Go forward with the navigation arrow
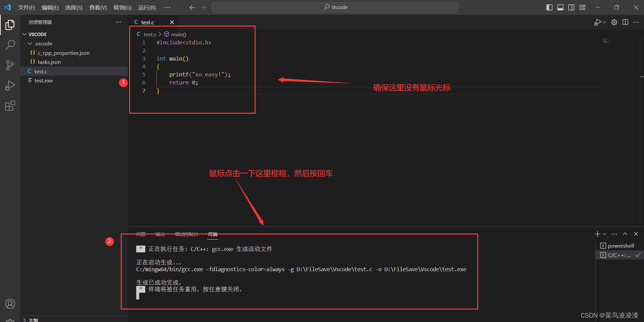Viewport: 644px width, 322px height. click(203, 7)
